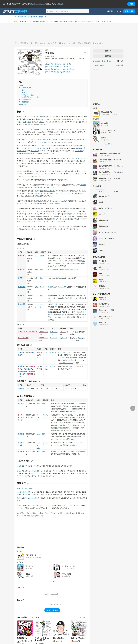Share the article on X
This screenshot has height=644, width=138.
(x=118, y=61)
